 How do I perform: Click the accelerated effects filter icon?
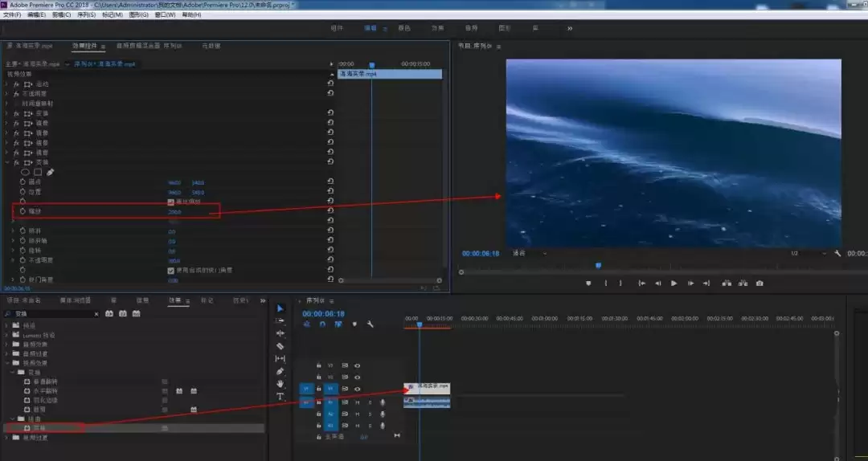[109, 314]
